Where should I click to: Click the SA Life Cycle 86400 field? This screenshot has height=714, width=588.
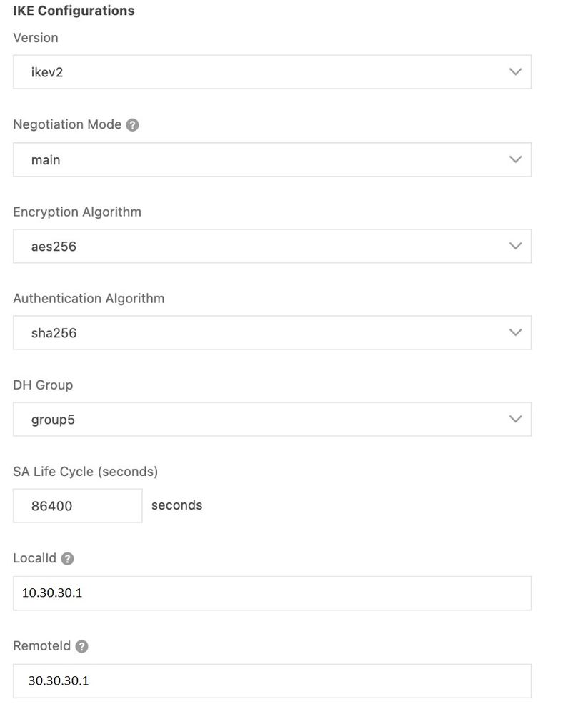[77, 506]
